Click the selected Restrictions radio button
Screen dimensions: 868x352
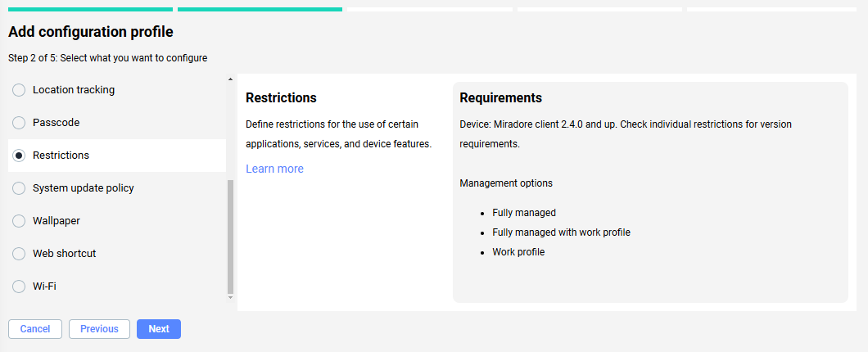point(19,156)
